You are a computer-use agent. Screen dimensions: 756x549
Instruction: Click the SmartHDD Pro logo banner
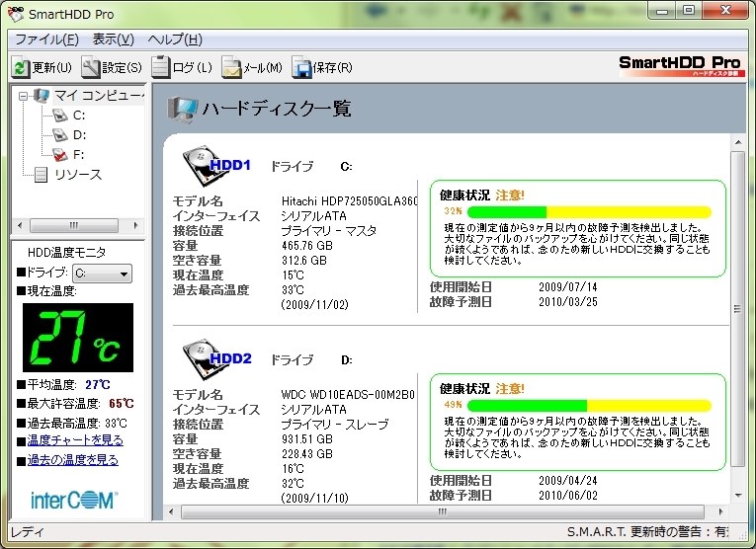click(x=680, y=66)
